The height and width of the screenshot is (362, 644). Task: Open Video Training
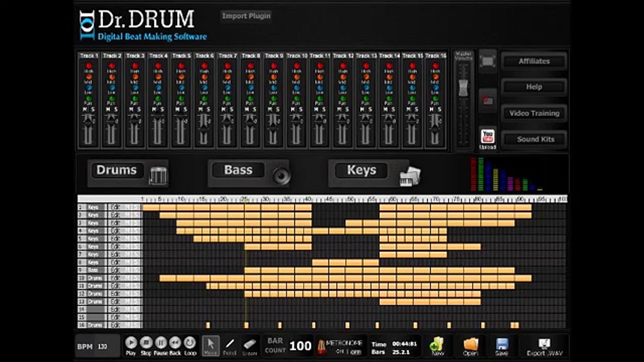534,113
